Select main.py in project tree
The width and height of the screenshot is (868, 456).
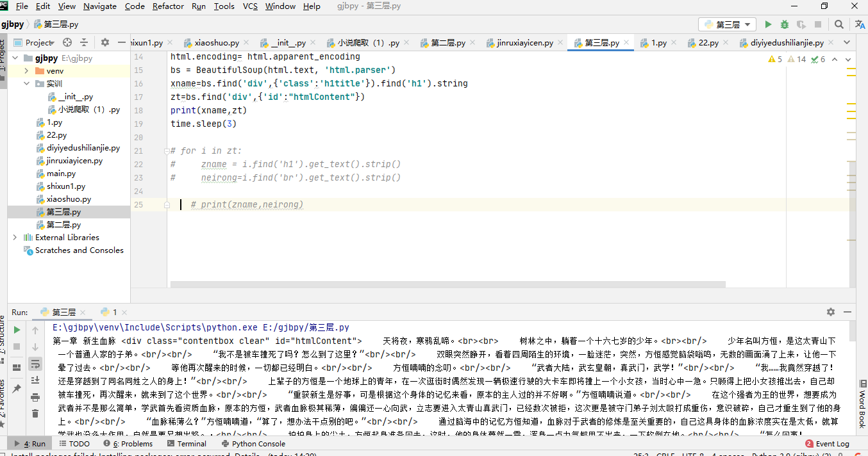(62, 174)
